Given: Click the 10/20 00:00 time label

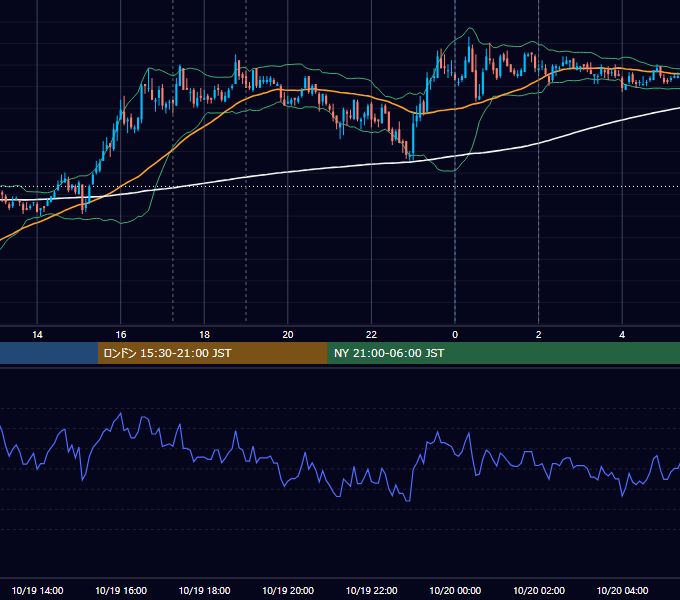Looking at the screenshot, I should [x=455, y=590].
